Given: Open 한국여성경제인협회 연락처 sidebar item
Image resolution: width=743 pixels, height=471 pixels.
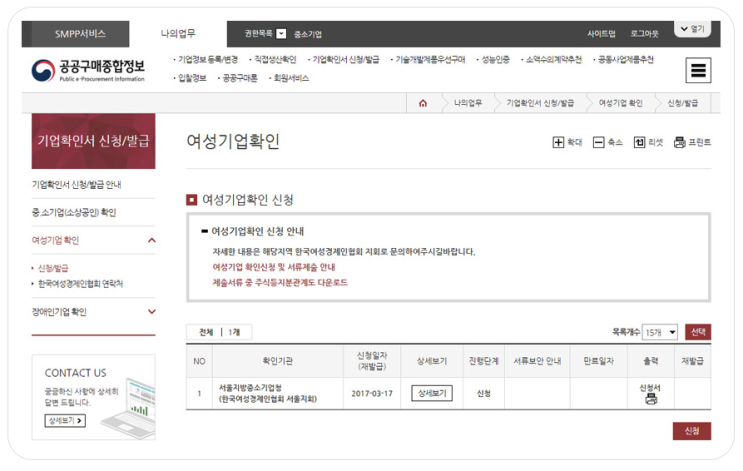Looking at the screenshot, I should click(80, 284).
